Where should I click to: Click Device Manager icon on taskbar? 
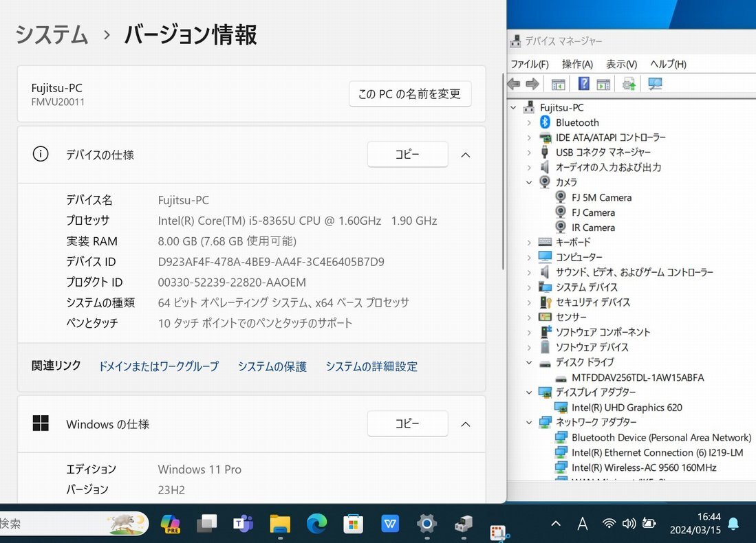coord(464,524)
